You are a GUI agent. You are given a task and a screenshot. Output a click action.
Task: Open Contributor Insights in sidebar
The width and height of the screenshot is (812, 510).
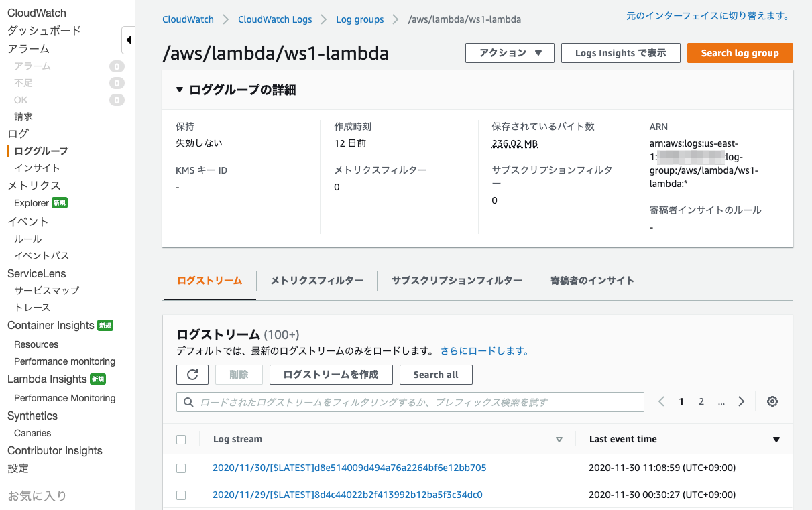[55, 451]
